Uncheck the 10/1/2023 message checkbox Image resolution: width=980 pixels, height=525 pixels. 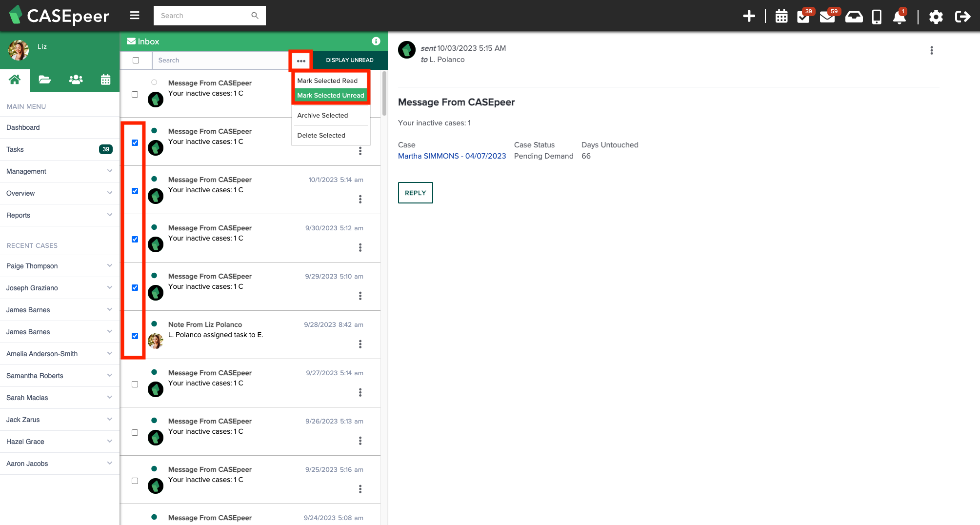(x=135, y=191)
